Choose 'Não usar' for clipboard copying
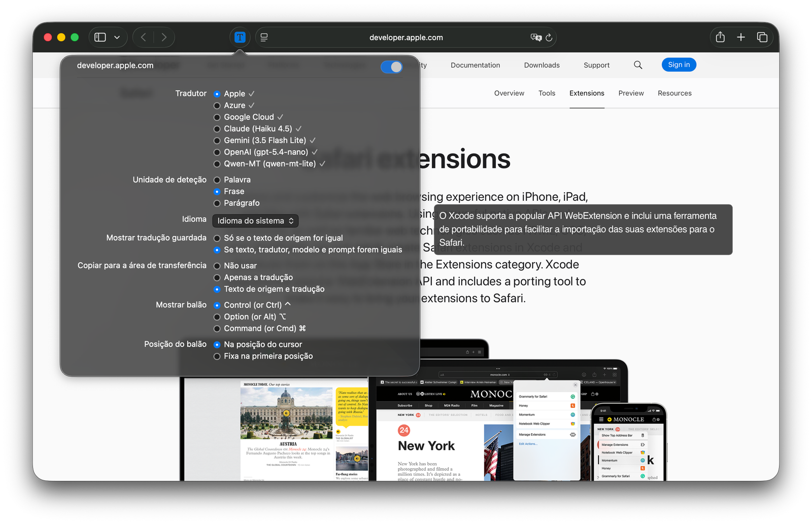The width and height of the screenshot is (812, 524). 217,266
